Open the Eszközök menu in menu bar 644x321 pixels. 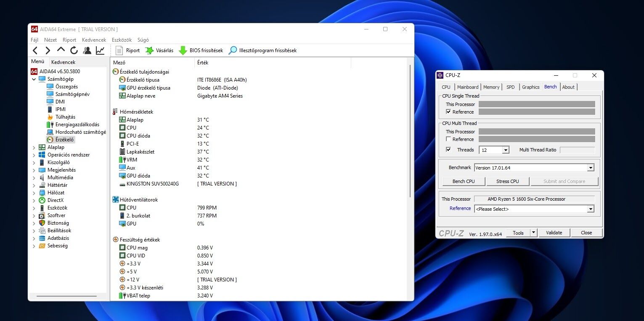pos(122,40)
